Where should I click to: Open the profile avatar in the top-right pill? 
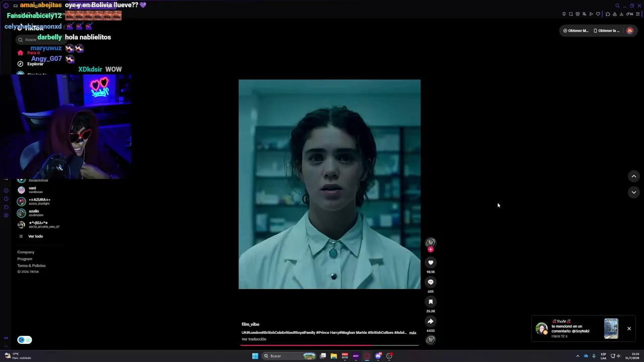[629, 31]
